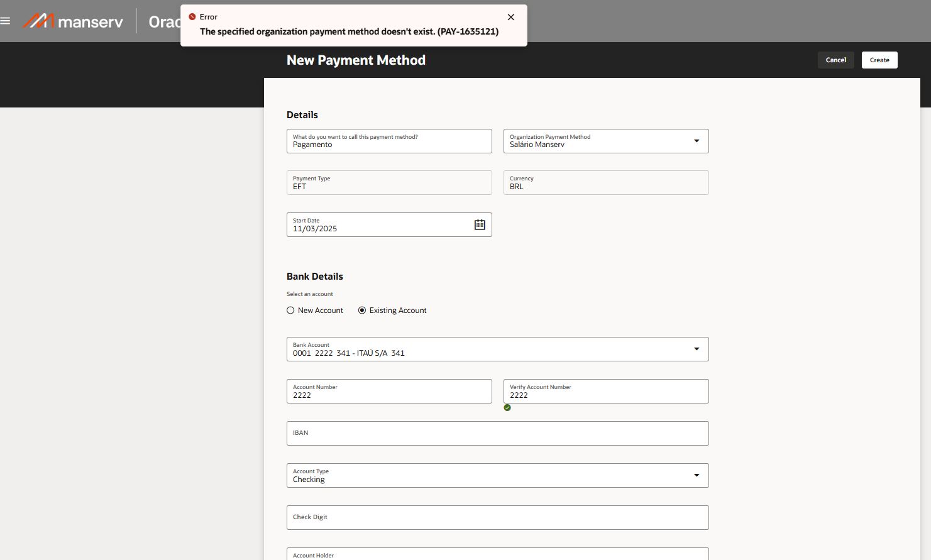Image resolution: width=931 pixels, height=560 pixels.
Task: Cancel the new payment method
Action: click(836, 60)
